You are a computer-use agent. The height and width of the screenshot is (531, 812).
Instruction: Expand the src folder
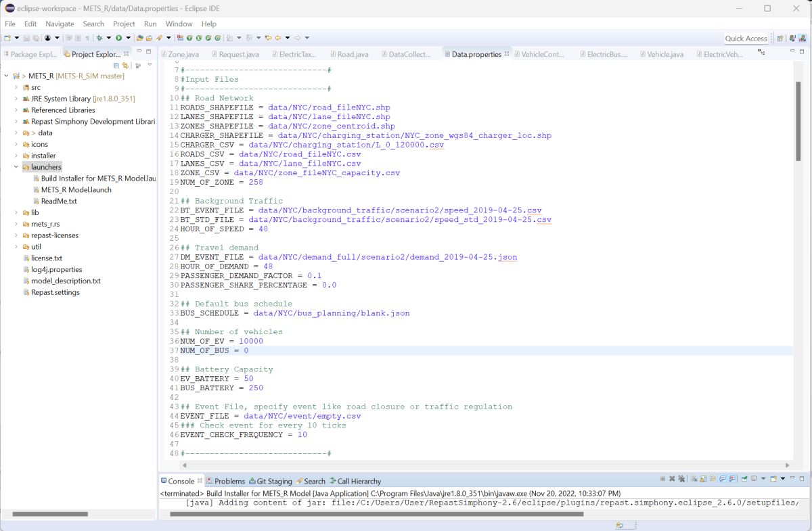(16, 87)
